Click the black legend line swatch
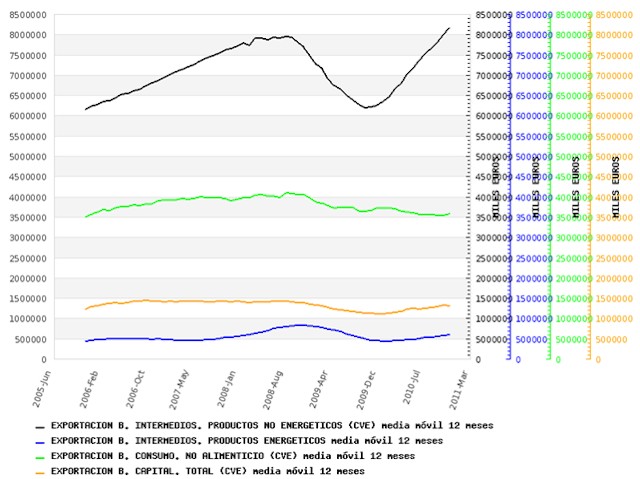This screenshot has width=640, height=479. click(x=39, y=425)
